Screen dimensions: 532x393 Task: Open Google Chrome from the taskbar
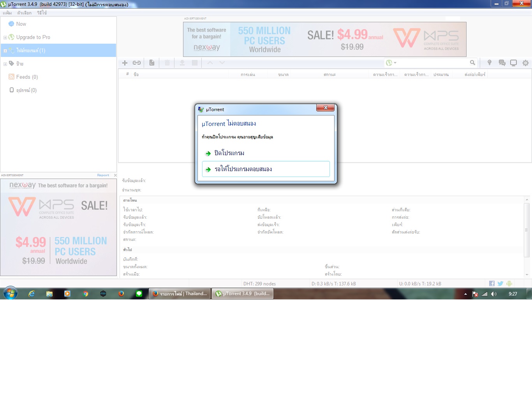[86, 294]
